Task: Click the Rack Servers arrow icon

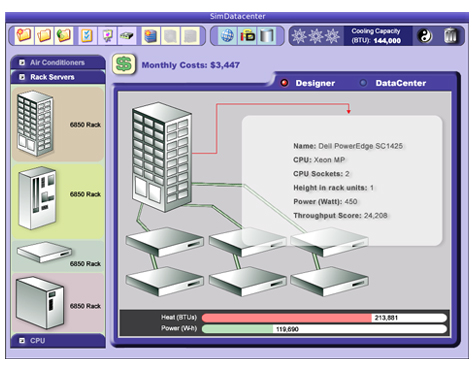Action: [x=22, y=77]
